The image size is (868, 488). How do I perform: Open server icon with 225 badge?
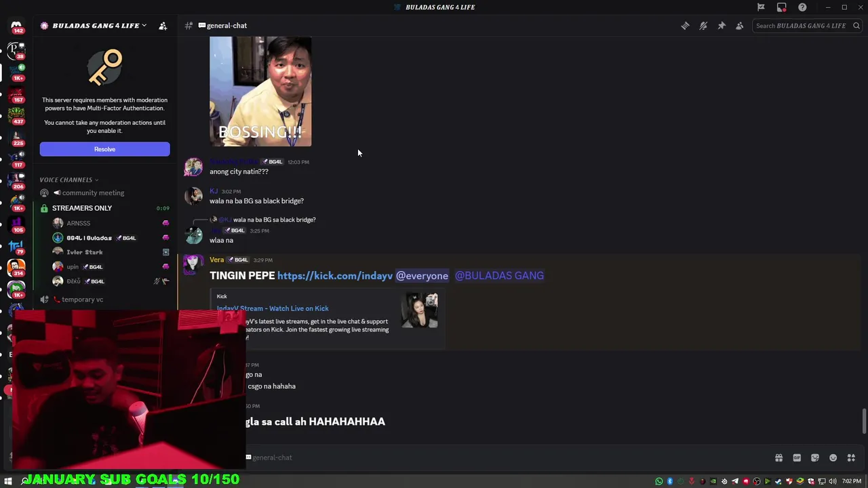click(16, 137)
